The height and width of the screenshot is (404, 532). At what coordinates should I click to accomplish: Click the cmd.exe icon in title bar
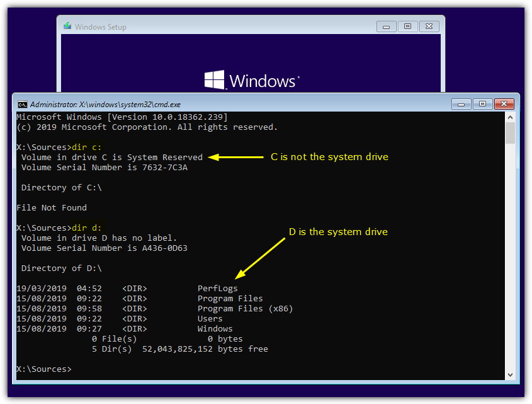23,105
